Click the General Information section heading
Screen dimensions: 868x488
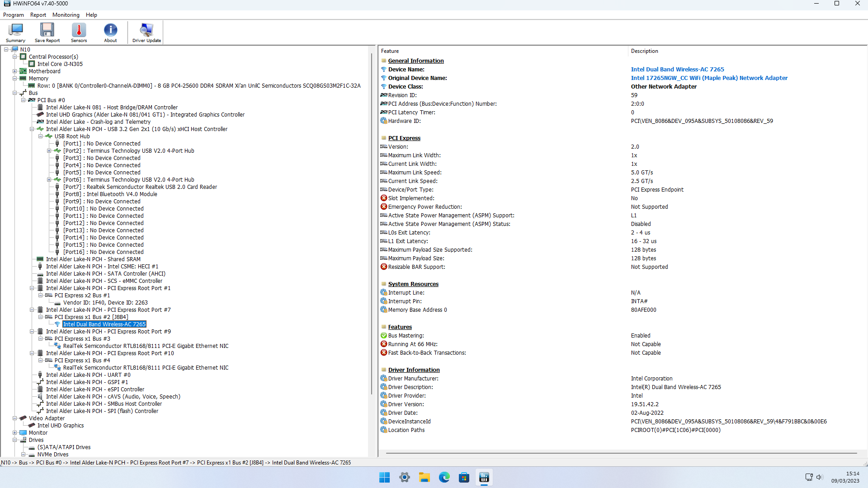[415, 61]
